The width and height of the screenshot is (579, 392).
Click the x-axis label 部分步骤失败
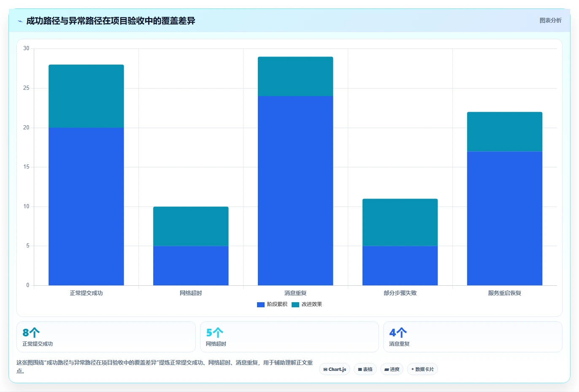400,293
